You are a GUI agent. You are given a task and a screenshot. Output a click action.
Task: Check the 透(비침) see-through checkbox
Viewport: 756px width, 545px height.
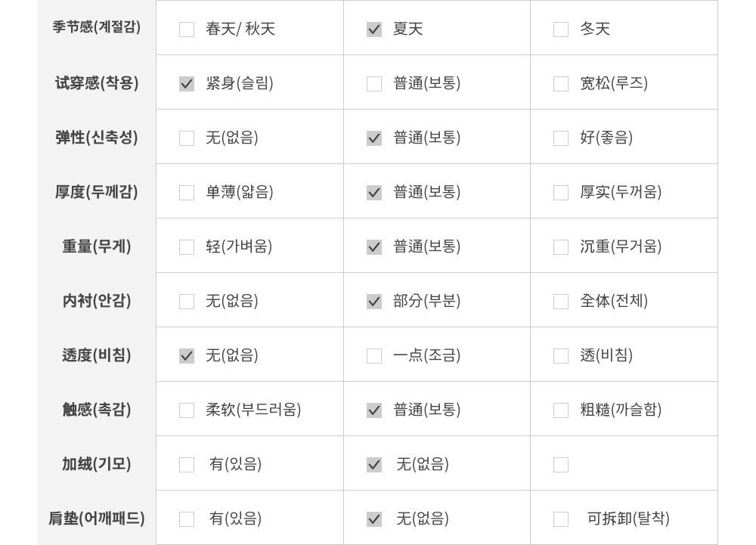(x=561, y=356)
